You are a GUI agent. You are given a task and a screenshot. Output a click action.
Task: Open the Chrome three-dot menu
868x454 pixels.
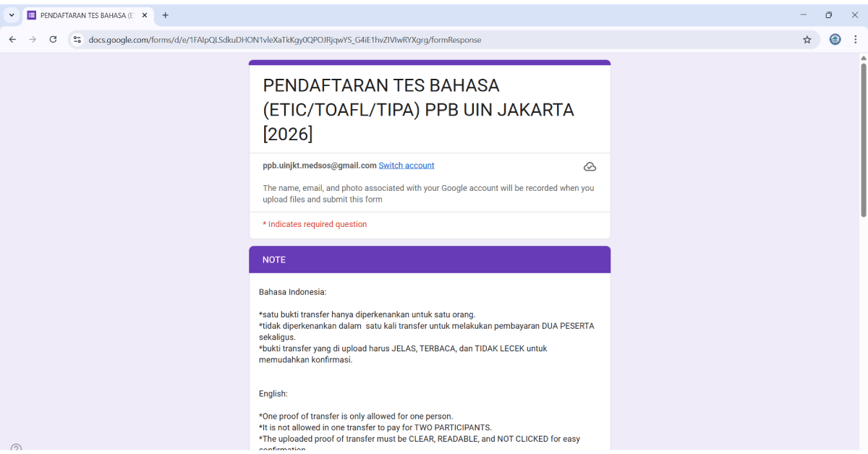pyautogui.click(x=856, y=40)
